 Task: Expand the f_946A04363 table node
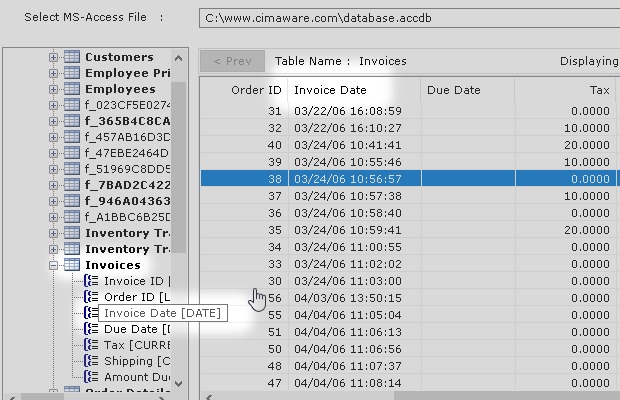pyautogui.click(x=54, y=201)
